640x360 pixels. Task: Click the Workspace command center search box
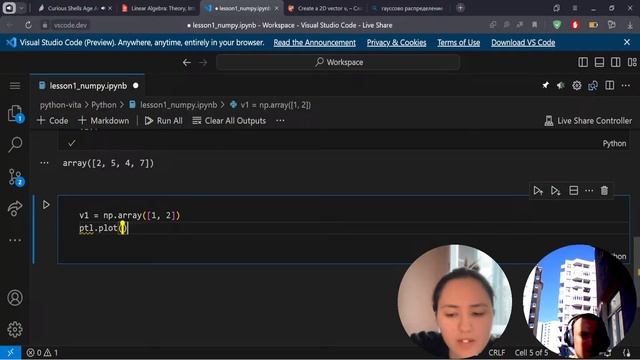[x=338, y=62]
